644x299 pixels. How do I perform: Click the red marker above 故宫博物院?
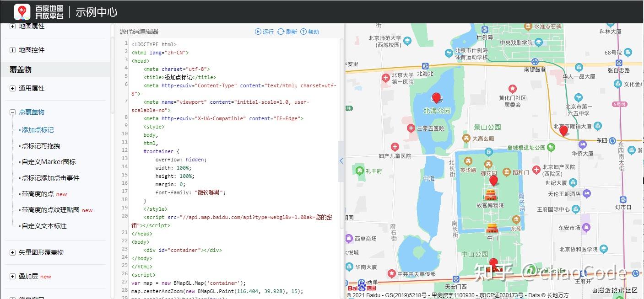tap(493, 181)
